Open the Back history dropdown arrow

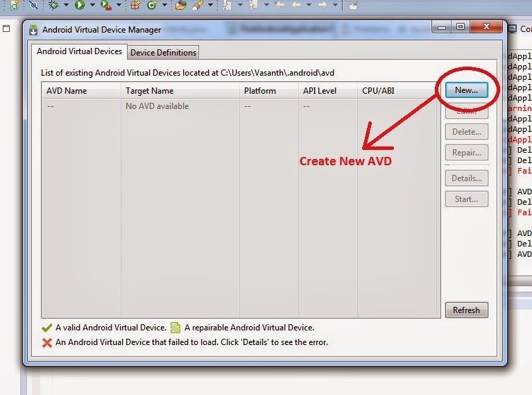(309, 5)
